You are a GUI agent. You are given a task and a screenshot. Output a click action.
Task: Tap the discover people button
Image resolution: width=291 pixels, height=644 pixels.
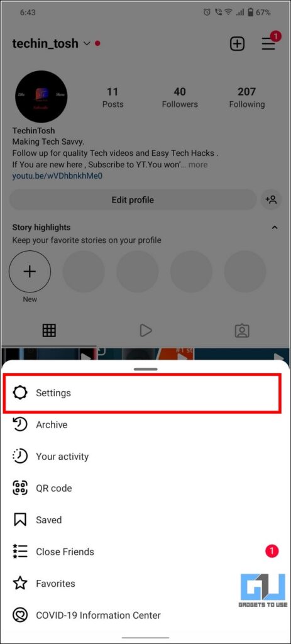pyautogui.click(x=271, y=200)
